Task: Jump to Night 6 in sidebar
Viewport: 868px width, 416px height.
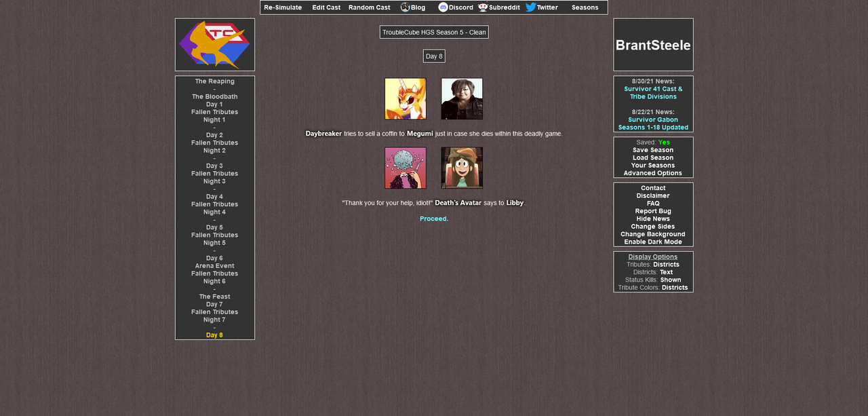Action: [x=214, y=281]
